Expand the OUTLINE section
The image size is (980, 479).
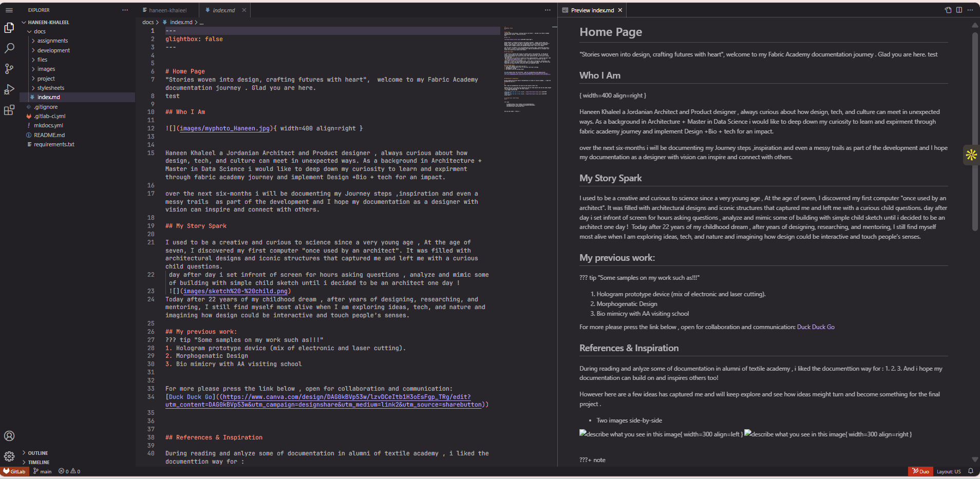coord(37,453)
